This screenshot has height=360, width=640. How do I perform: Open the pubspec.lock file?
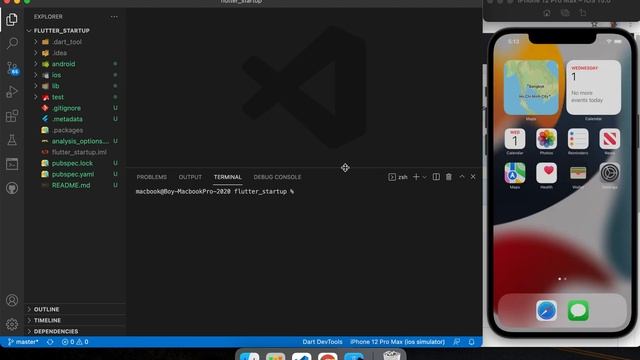point(72,163)
